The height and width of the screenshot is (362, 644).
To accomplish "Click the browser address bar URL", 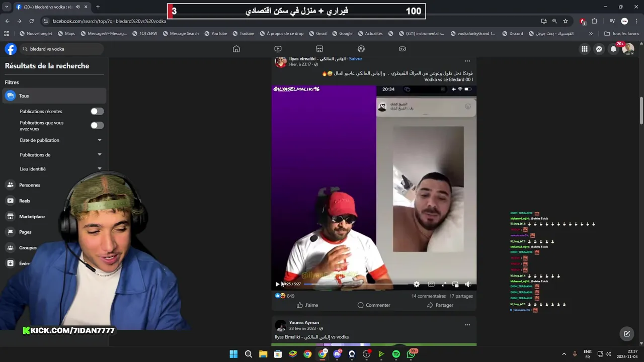I will 109,21.
